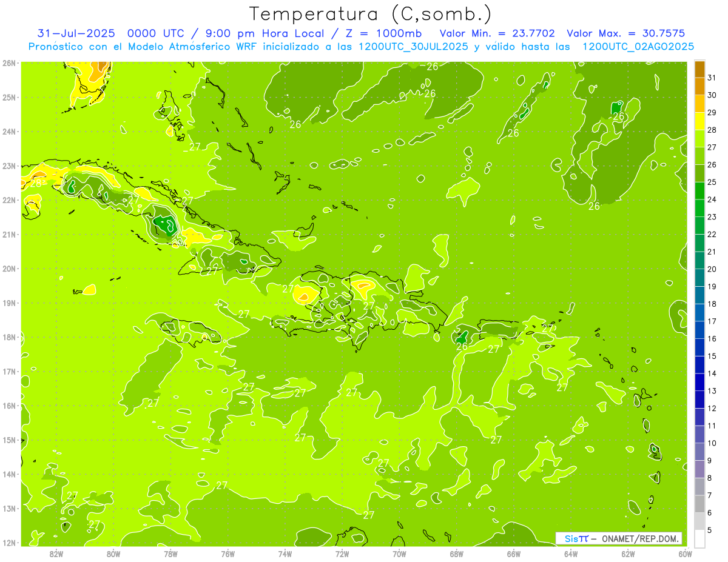728x562 pixels.
Task: Select the date text '31-Jul-2025'
Action: click(x=77, y=33)
